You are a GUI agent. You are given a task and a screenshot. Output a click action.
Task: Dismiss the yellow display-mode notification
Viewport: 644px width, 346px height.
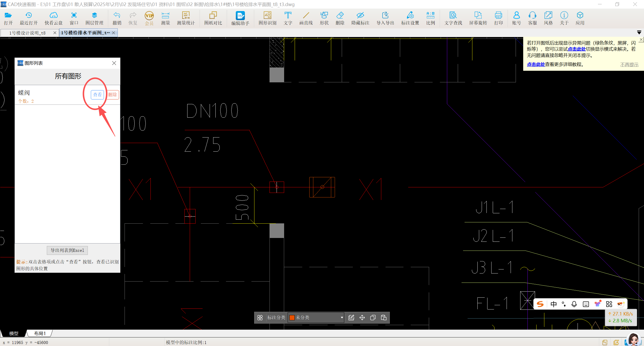[x=641, y=40]
